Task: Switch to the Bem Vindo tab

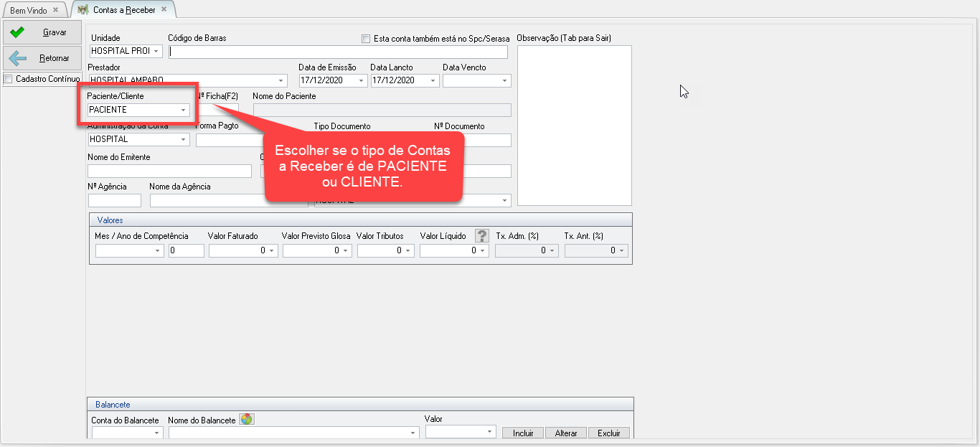Action: (x=28, y=11)
